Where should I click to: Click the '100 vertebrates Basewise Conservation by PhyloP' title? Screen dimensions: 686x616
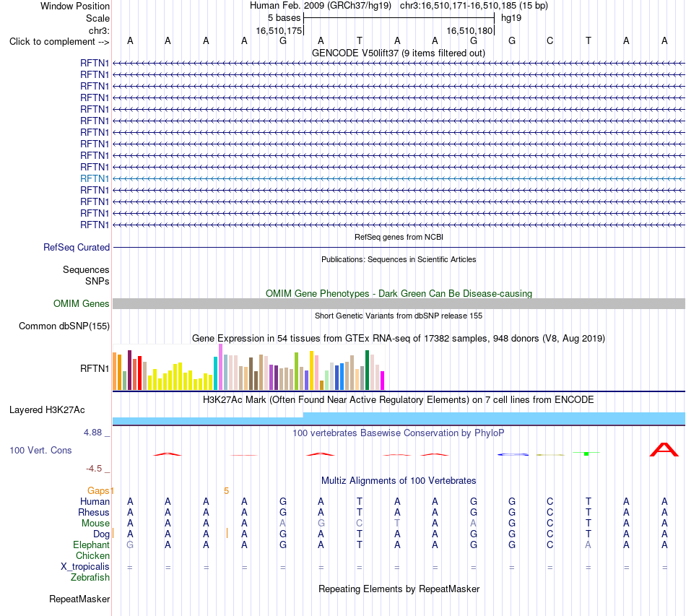click(x=399, y=433)
